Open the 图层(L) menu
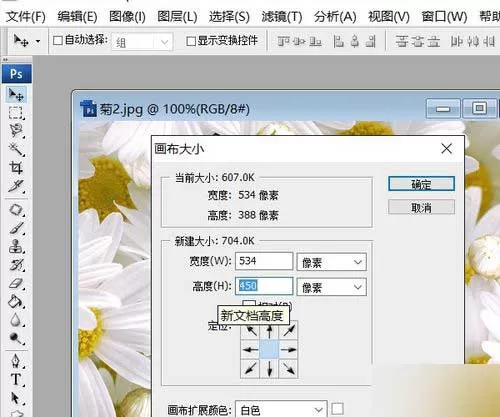The width and height of the screenshot is (500, 417). click(x=177, y=16)
